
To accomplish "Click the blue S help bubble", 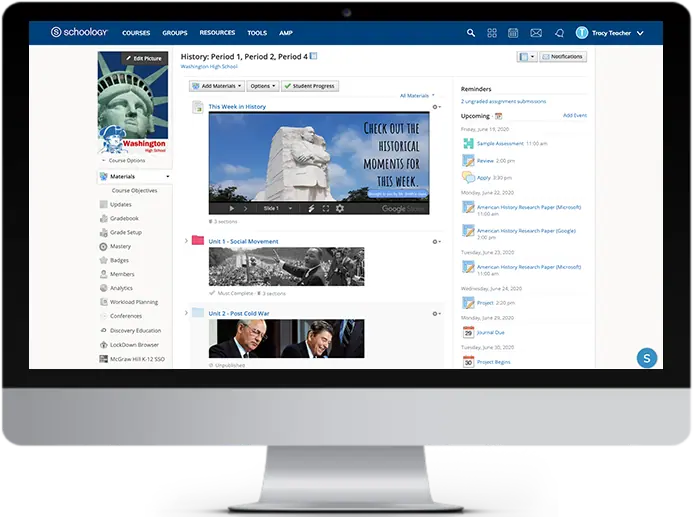I will click(x=647, y=358).
